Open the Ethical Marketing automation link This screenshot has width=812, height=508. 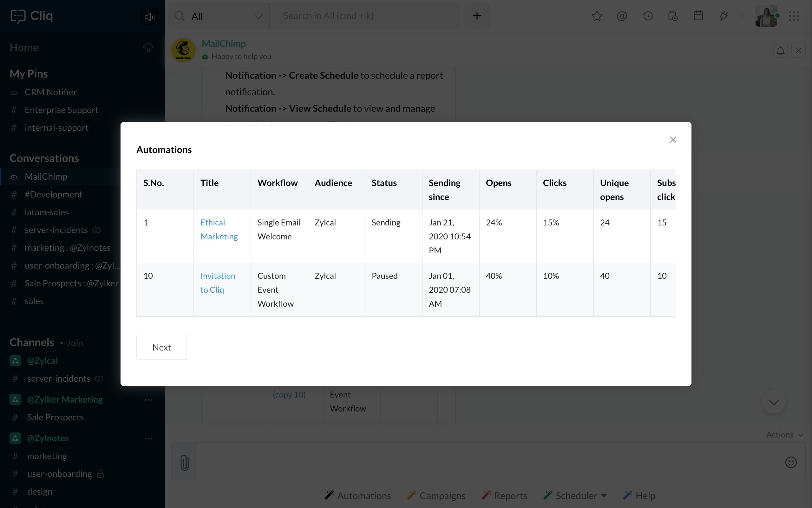coord(219,230)
